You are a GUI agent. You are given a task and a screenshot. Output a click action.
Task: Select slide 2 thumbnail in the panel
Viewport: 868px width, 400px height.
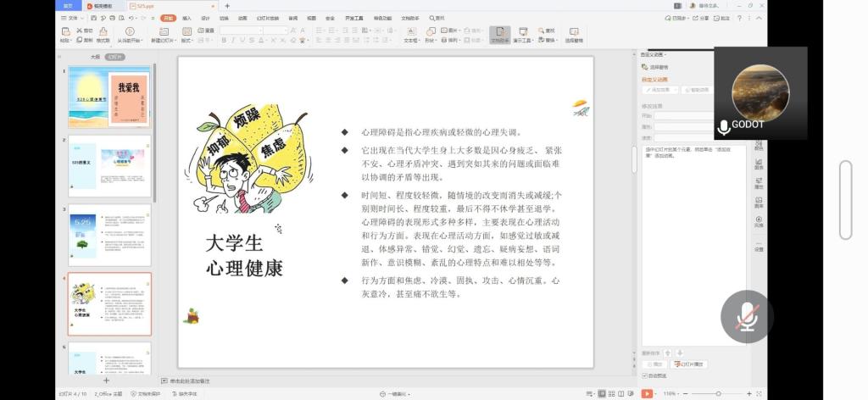pos(109,165)
